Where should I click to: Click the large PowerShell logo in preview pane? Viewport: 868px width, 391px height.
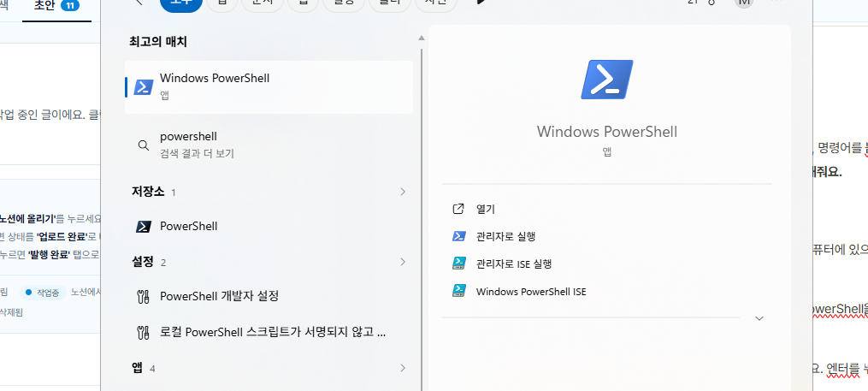click(606, 80)
